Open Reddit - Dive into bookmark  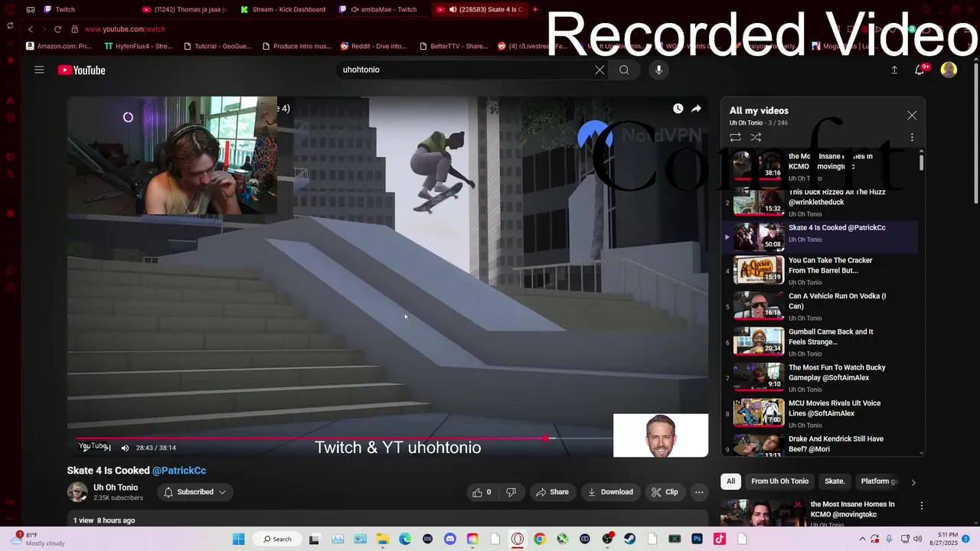coord(374,46)
